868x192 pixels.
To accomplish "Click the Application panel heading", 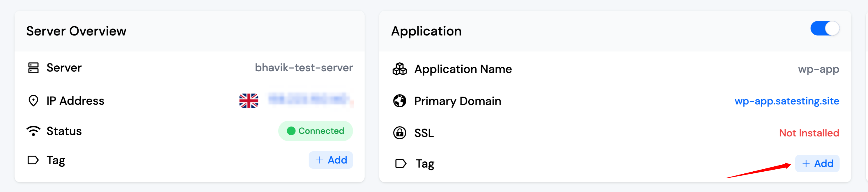I will pos(426,31).
